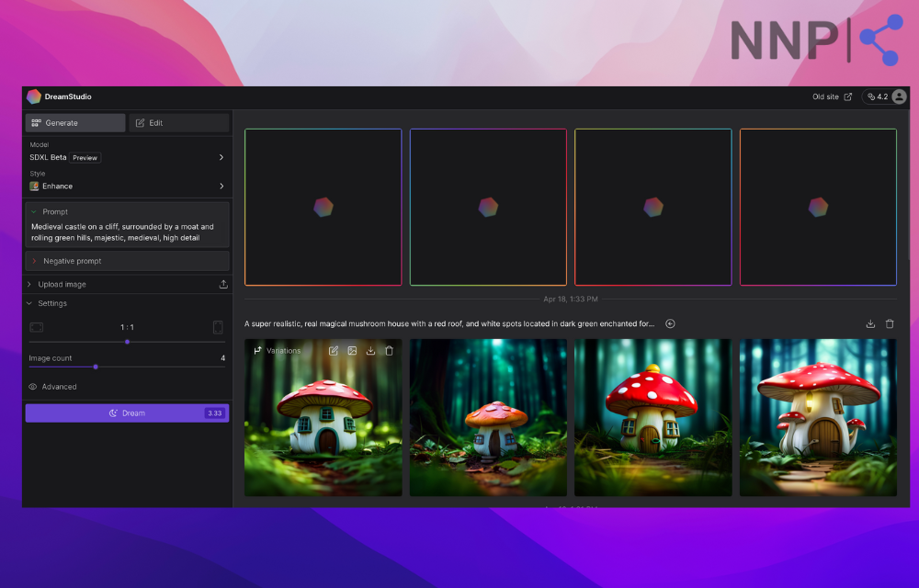Select the first generating image placeholder
The image size is (919, 588).
click(x=323, y=208)
